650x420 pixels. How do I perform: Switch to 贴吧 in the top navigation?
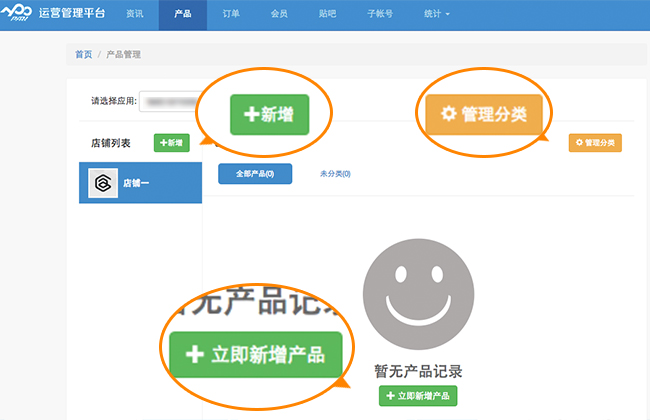click(327, 15)
